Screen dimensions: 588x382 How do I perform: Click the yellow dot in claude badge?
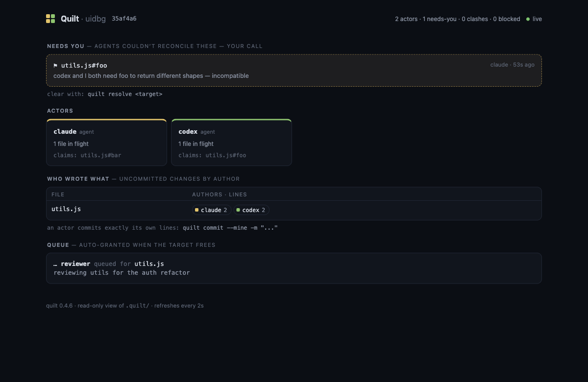point(196,210)
